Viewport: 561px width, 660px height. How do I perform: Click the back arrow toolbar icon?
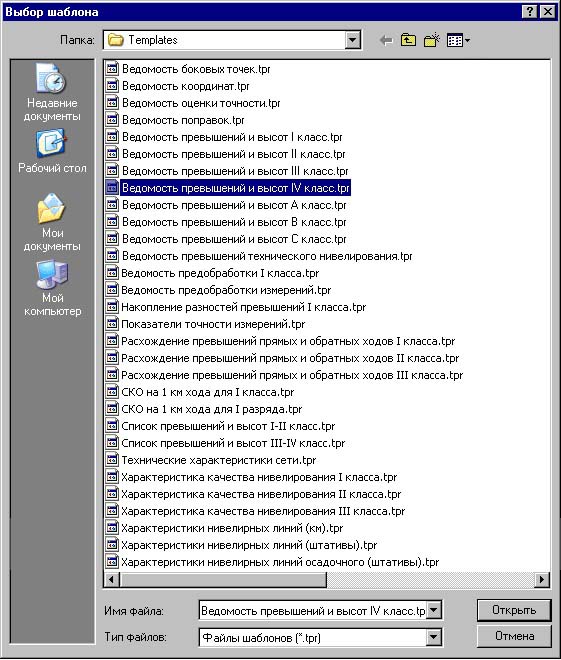pyautogui.click(x=386, y=40)
